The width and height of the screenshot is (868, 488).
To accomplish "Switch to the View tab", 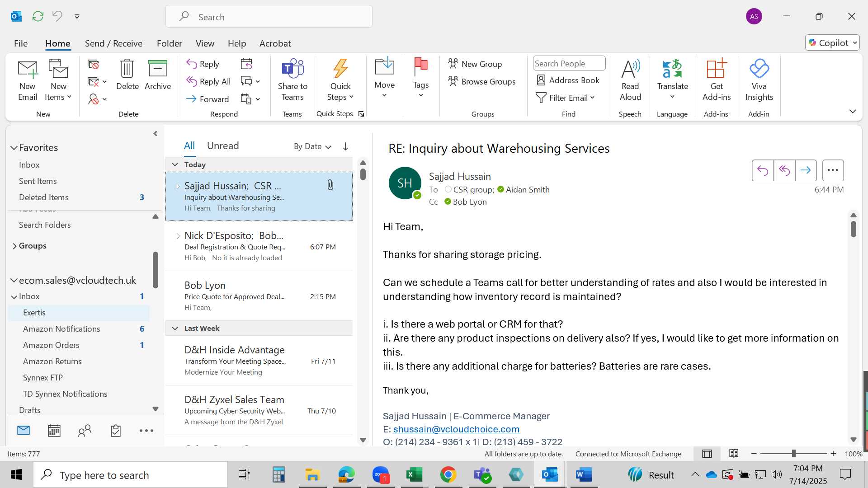I will 205,43.
